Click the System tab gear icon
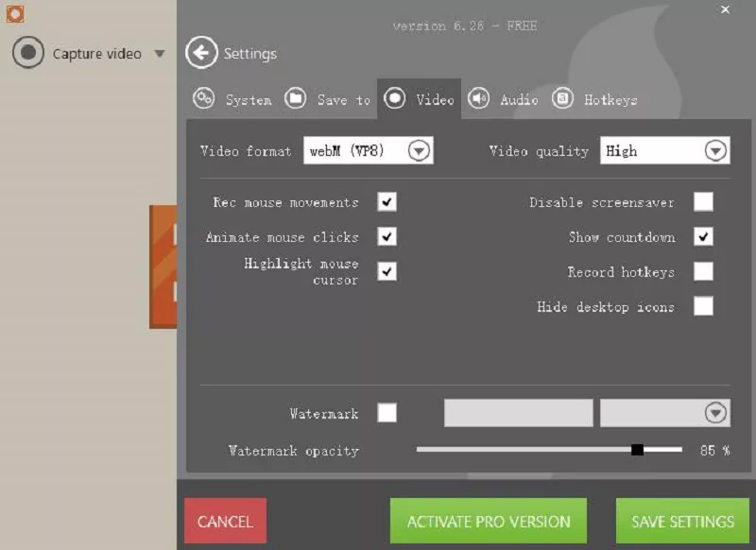The width and height of the screenshot is (756, 550). (x=203, y=98)
